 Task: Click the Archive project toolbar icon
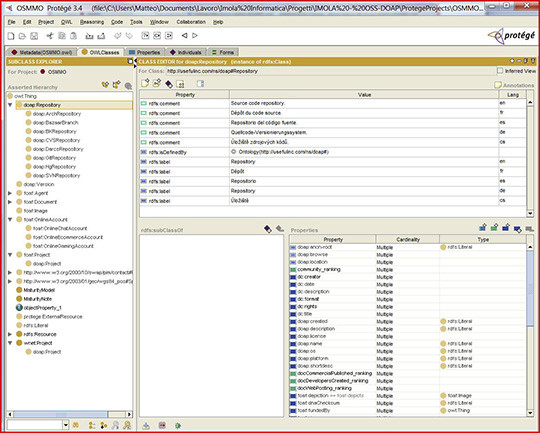90,36
